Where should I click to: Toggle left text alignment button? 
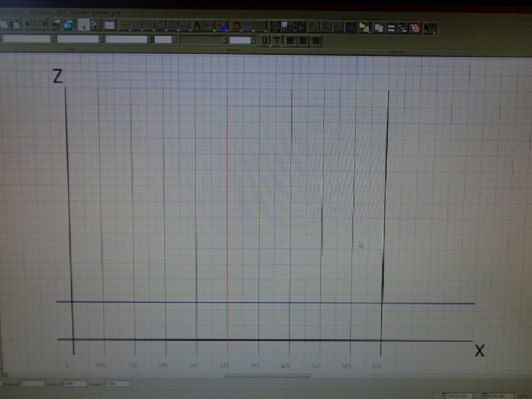(x=290, y=41)
